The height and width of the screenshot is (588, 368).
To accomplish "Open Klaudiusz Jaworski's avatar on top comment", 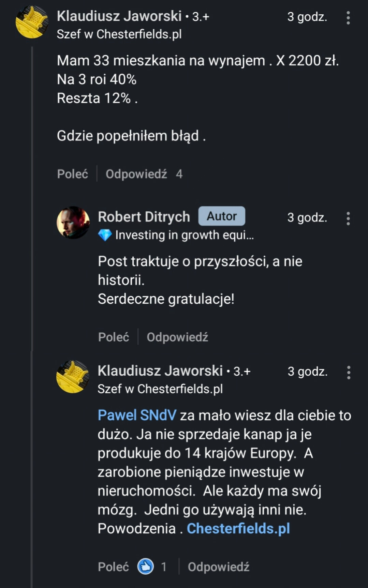I will coord(32,22).
